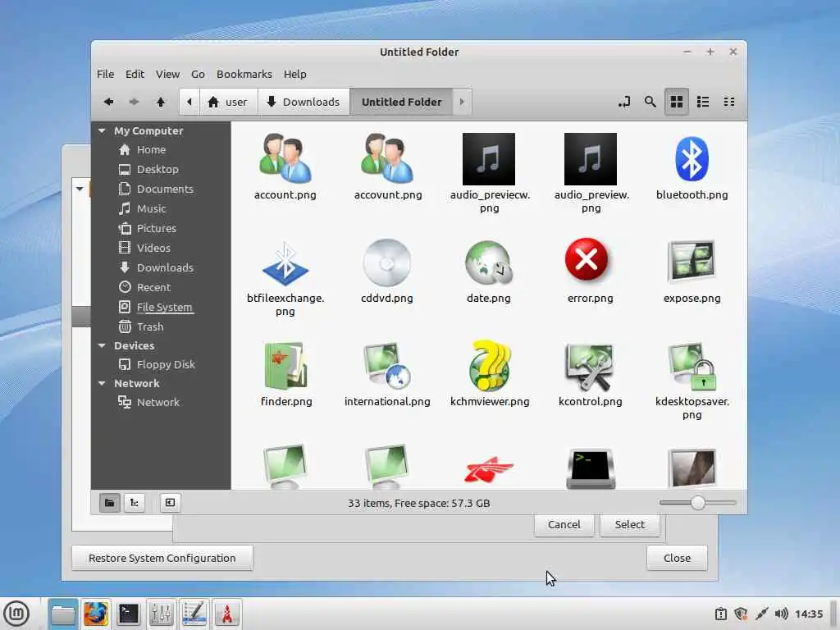Select cddvd.png disc icon
840x630 pixels.
coord(387,262)
